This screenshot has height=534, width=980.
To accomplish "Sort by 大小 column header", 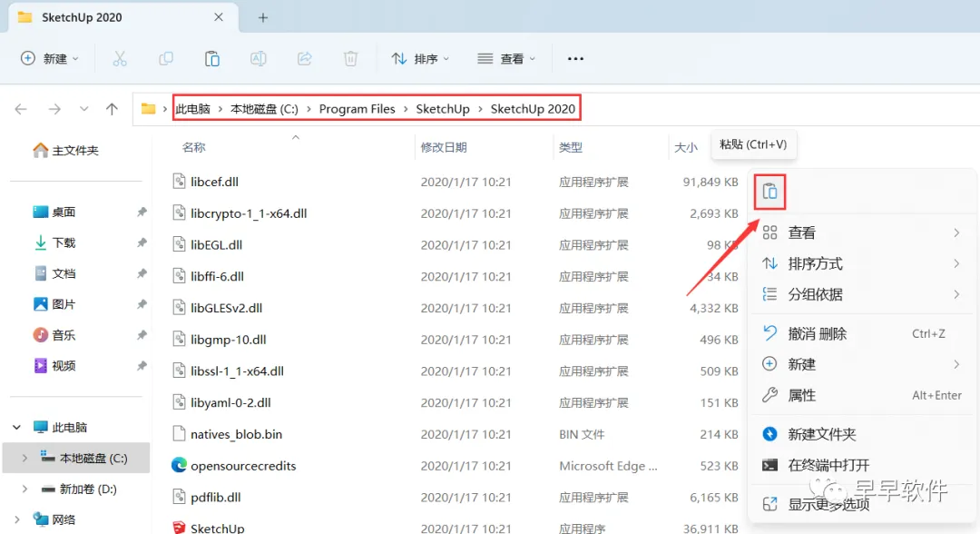I will [686, 147].
